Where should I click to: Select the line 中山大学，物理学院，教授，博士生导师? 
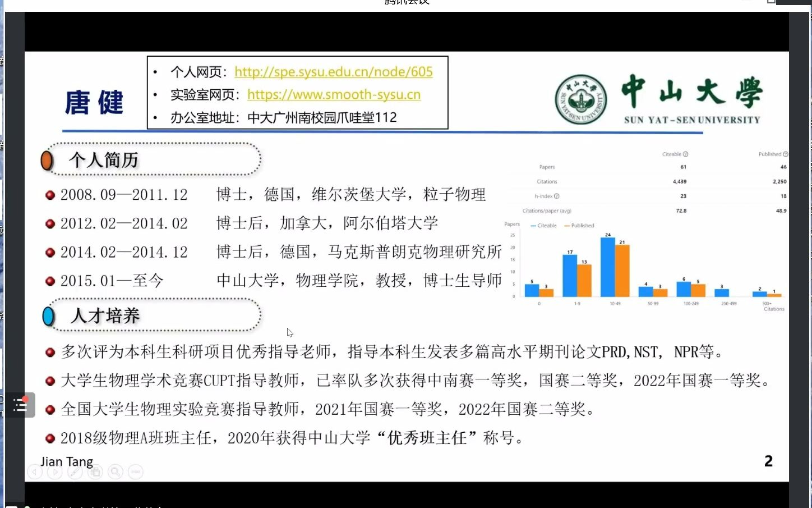(359, 281)
